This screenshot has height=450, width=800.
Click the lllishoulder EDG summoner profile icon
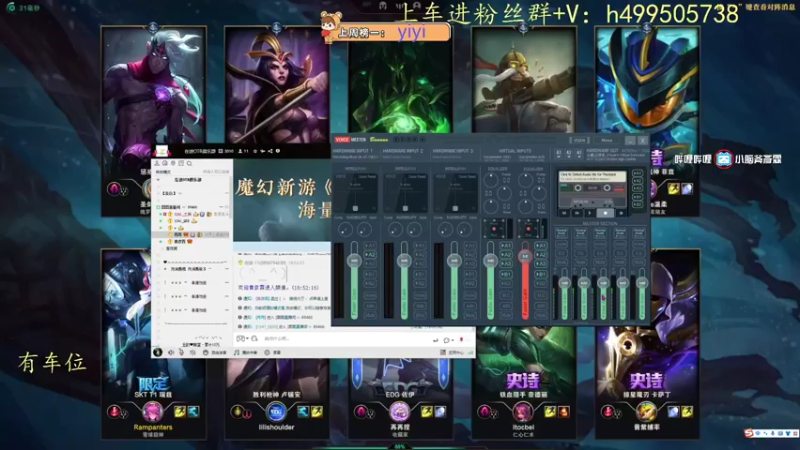[276, 412]
